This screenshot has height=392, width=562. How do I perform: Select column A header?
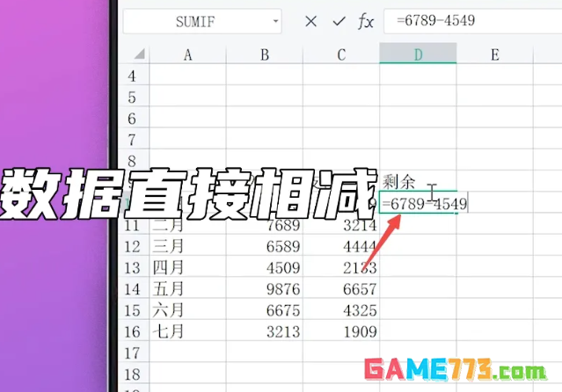pyautogui.click(x=187, y=55)
